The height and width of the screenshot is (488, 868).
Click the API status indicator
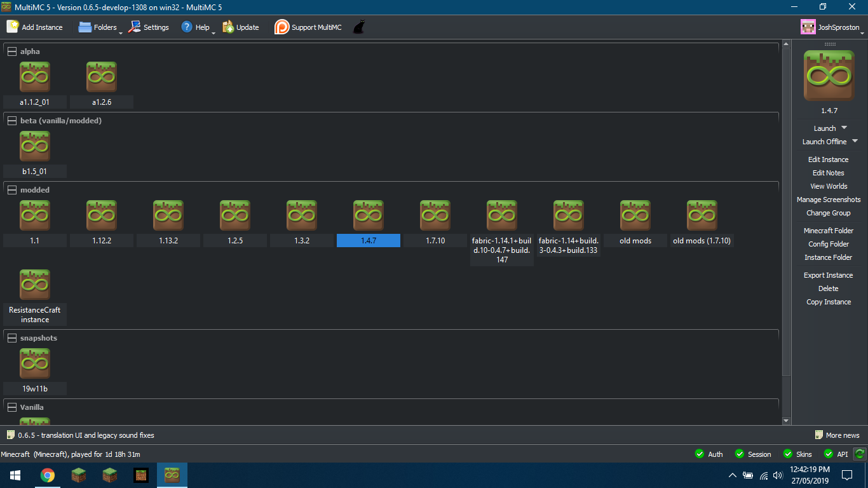pos(836,454)
